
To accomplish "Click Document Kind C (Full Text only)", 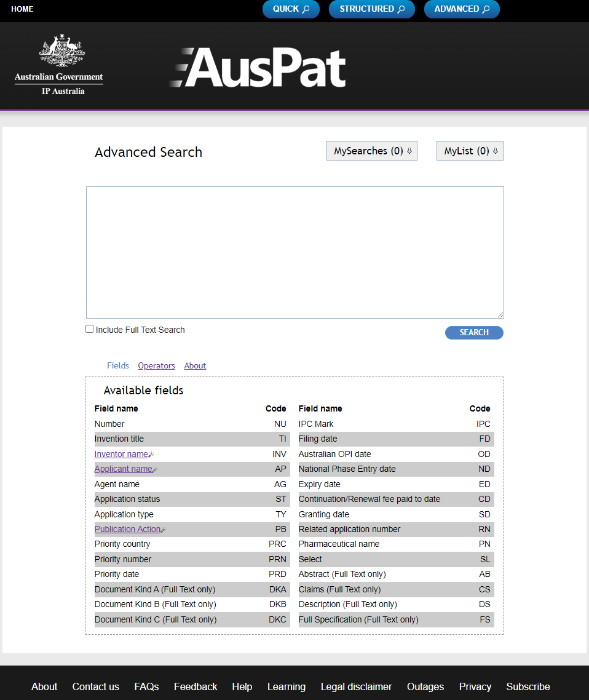I will tap(156, 619).
